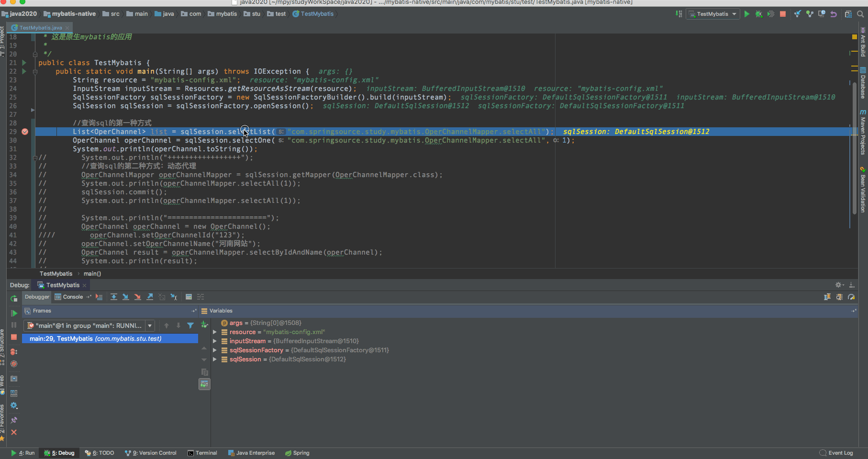Screen dimensions: 868x459
Task: Toggle Mute Breakpoints icon
Action: tap(14, 364)
